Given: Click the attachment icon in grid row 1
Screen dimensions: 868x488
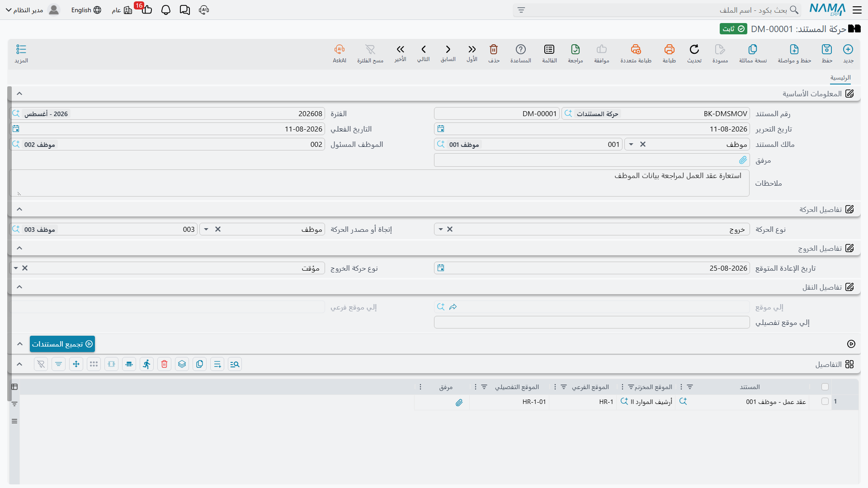Looking at the screenshot, I should point(459,402).
